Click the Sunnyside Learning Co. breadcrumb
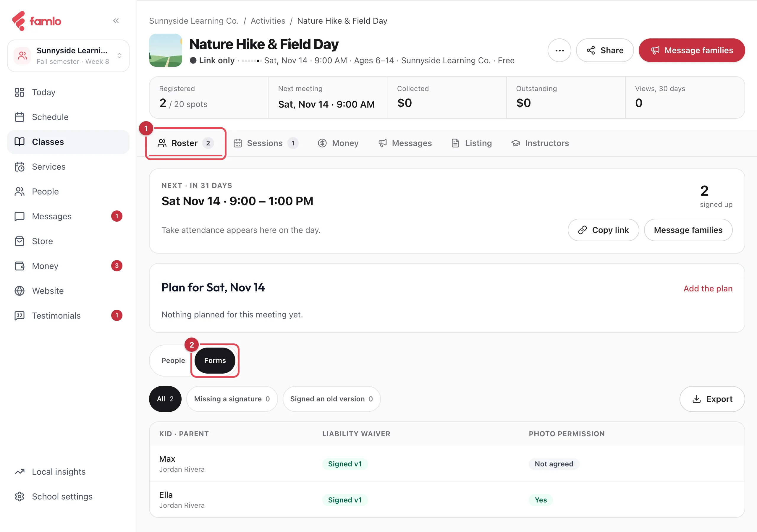 pos(193,21)
